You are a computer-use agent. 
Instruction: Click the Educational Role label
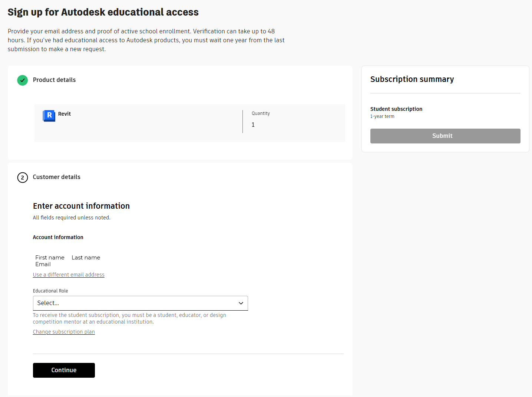click(50, 291)
